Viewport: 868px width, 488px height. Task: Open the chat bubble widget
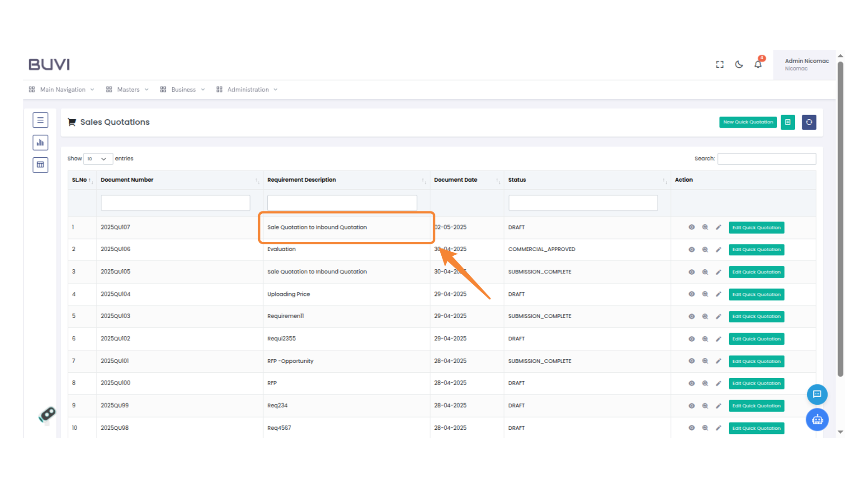click(817, 394)
